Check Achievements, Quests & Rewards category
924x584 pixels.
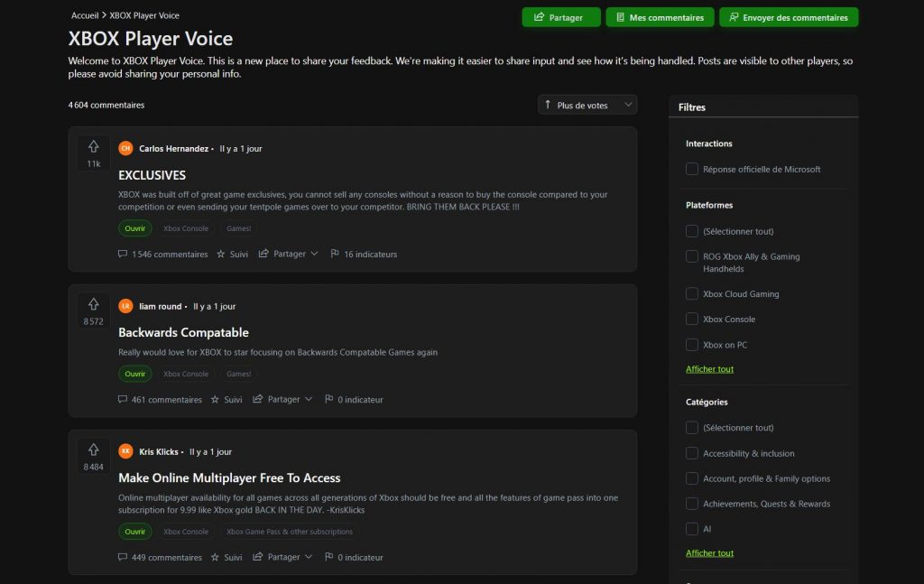click(692, 504)
